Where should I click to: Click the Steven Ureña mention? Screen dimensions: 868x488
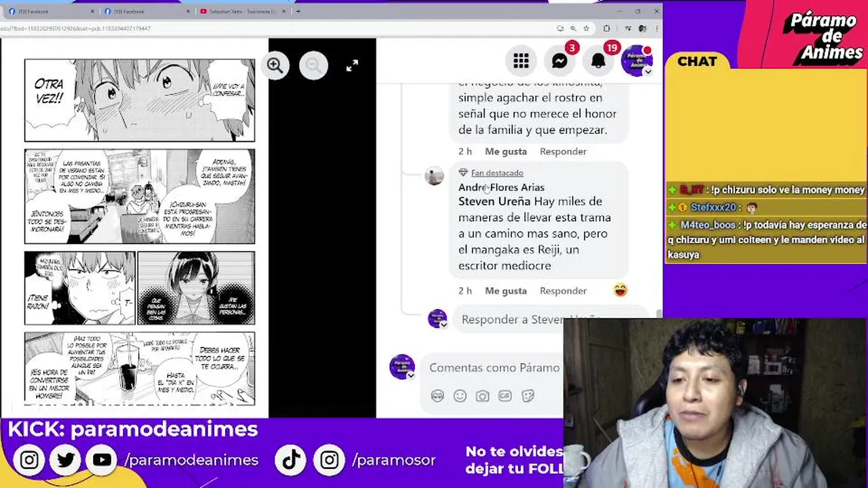pyautogui.click(x=494, y=201)
